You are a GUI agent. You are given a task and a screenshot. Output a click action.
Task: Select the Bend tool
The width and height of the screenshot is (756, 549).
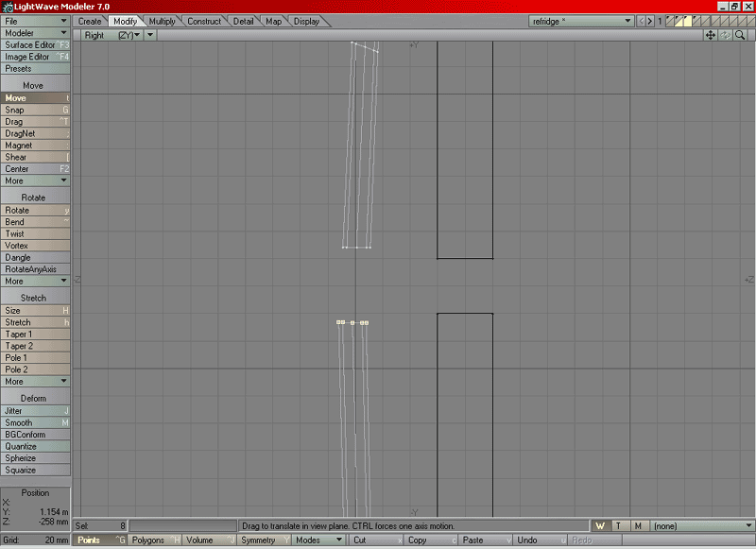coord(35,222)
